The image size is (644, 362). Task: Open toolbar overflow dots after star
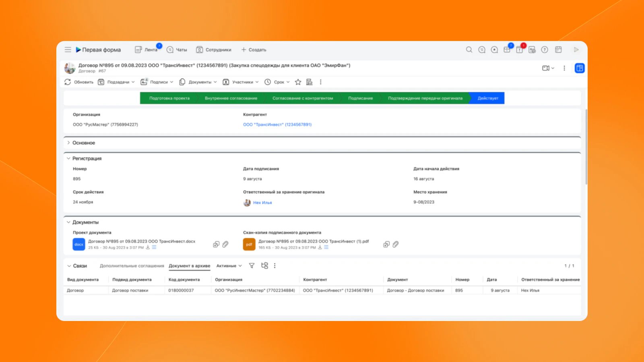pyautogui.click(x=321, y=82)
